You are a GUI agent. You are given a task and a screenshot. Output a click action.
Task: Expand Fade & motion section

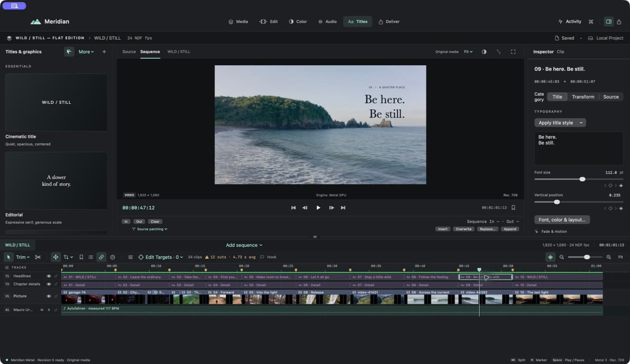(x=551, y=231)
